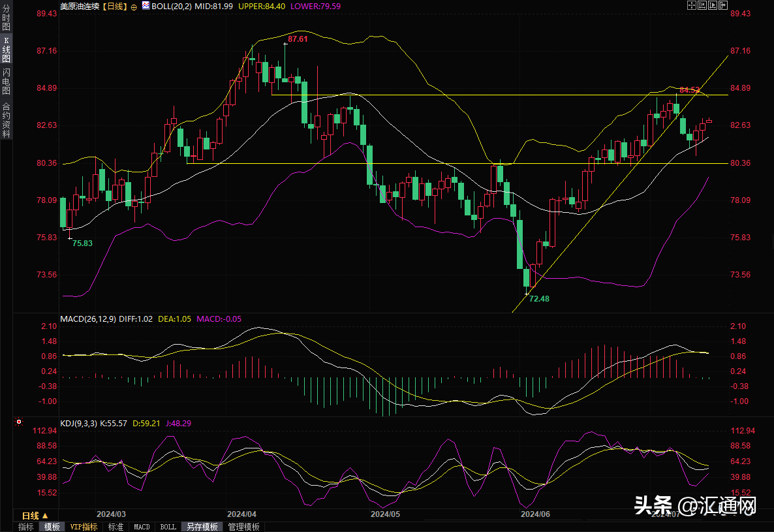This screenshot has height=532, width=774.
Task: Click the 72.48 low price label
Action: pos(539,298)
